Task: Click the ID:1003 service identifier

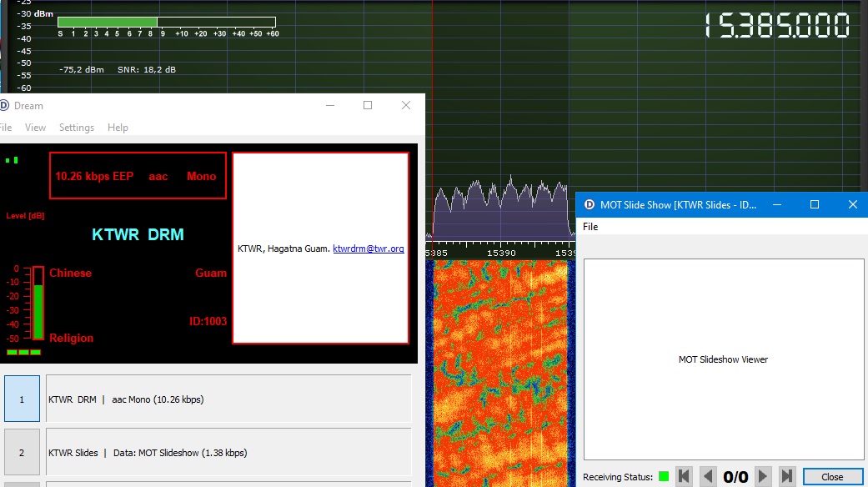Action: [x=208, y=321]
